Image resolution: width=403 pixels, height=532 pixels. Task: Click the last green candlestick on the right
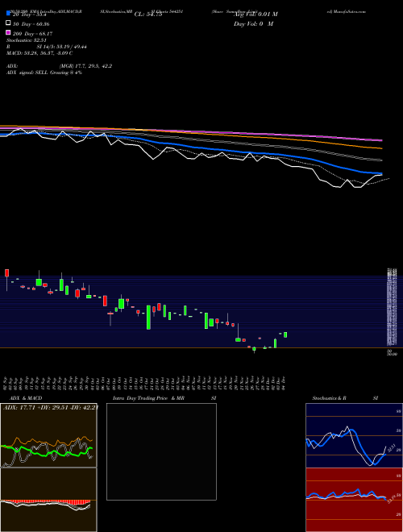click(x=285, y=335)
